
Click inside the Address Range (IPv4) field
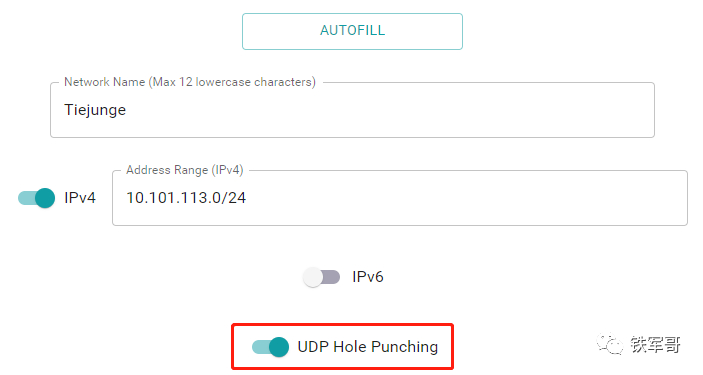coord(399,198)
